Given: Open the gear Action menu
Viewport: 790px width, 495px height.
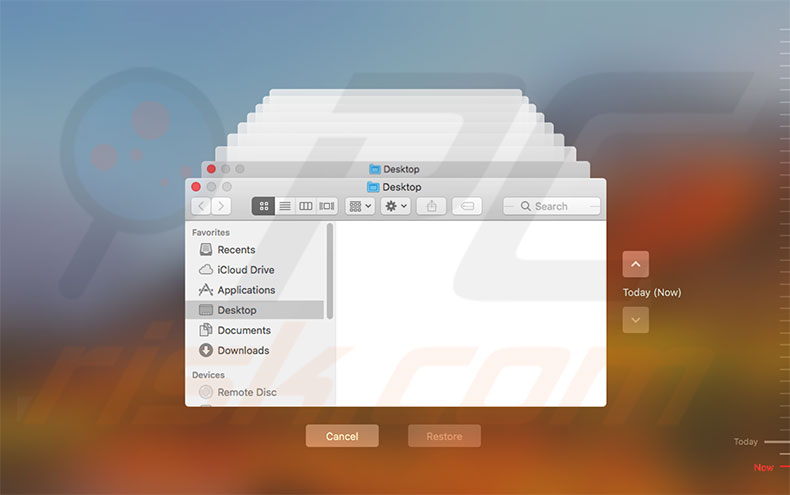Looking at the screenshot, I should tap(396, 206).
